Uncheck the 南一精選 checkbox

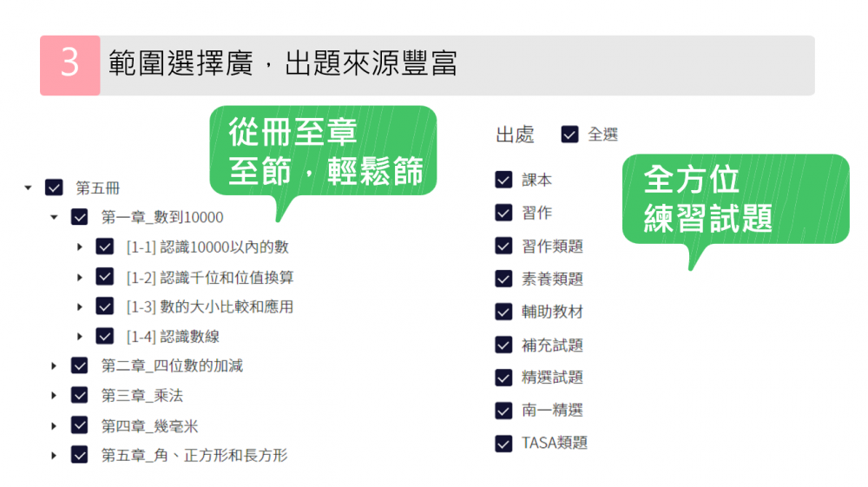503,411
